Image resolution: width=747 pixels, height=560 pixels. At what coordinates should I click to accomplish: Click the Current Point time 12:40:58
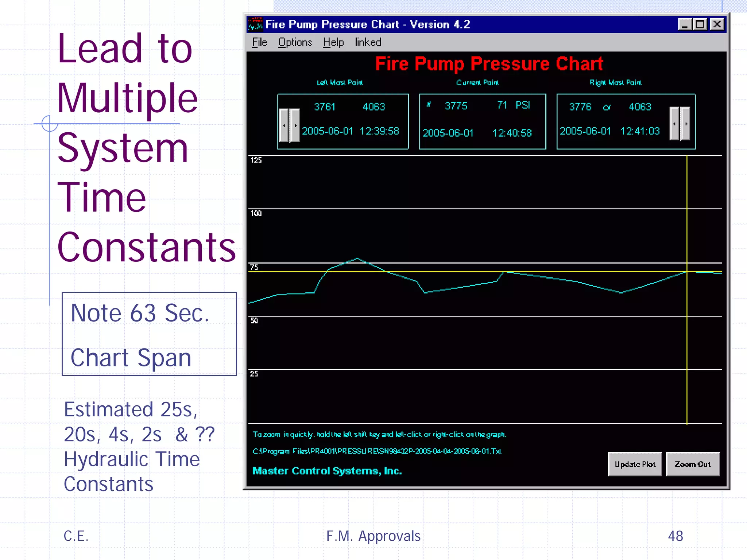(512, 133)
